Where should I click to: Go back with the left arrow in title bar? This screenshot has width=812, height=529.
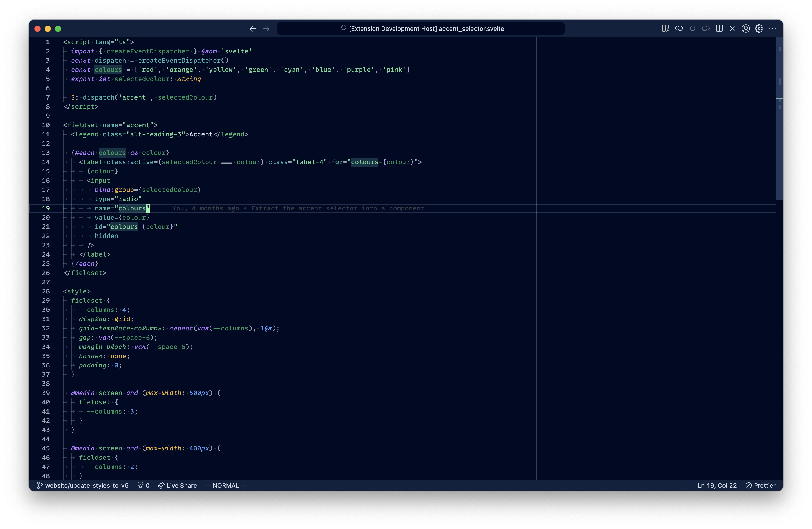coord(253,29)
